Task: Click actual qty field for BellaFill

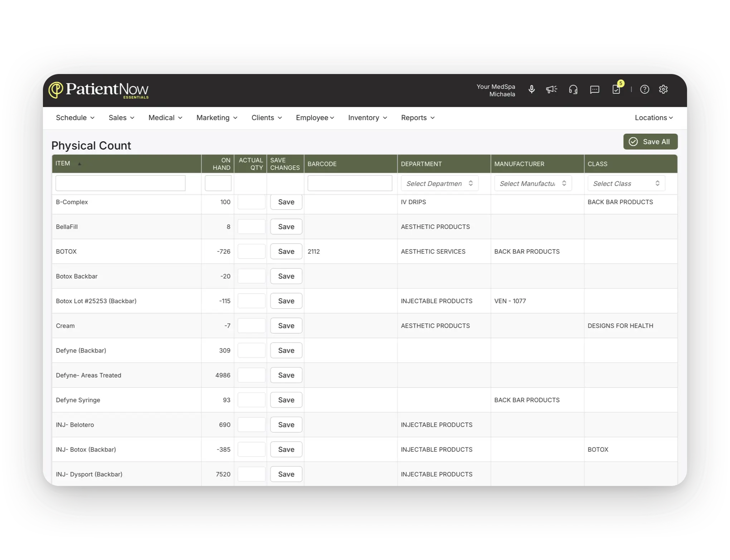Action: (251, 227)
